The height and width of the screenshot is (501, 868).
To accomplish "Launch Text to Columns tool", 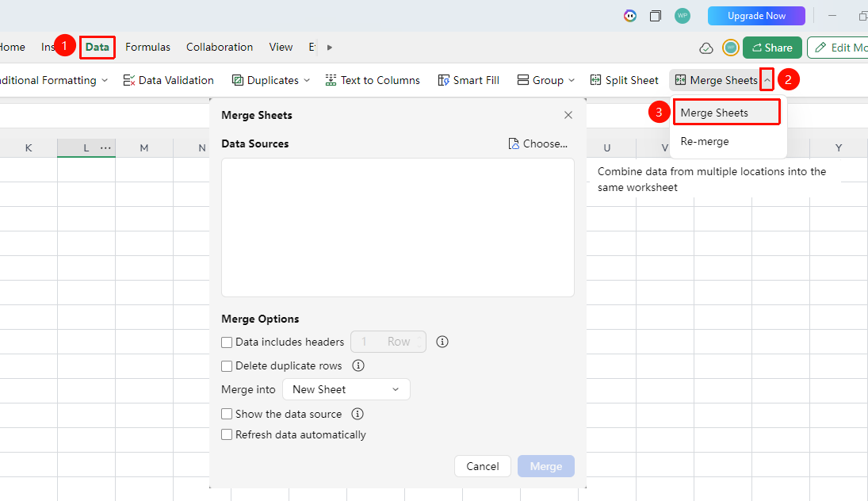I will click(373, 80).
